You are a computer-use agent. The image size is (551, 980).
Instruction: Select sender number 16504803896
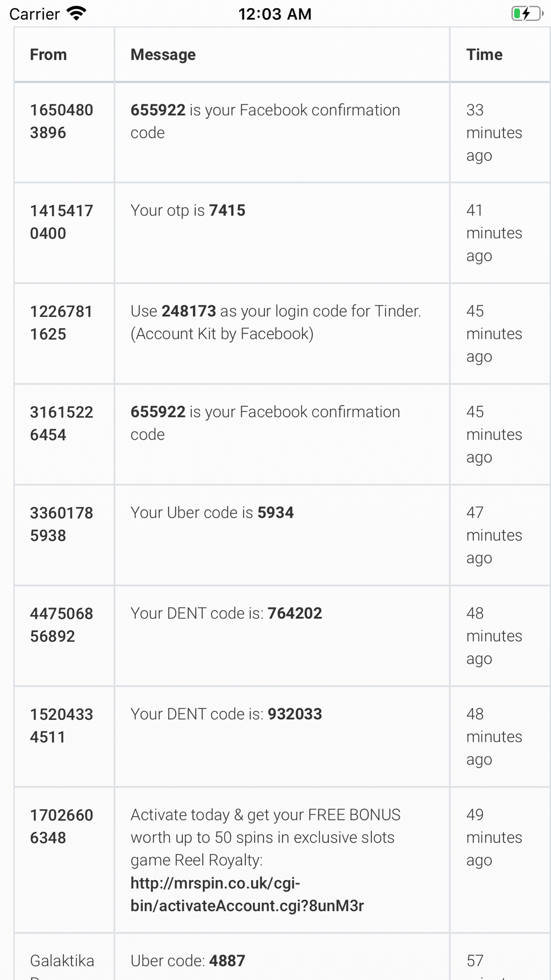[x=61, y=121]
